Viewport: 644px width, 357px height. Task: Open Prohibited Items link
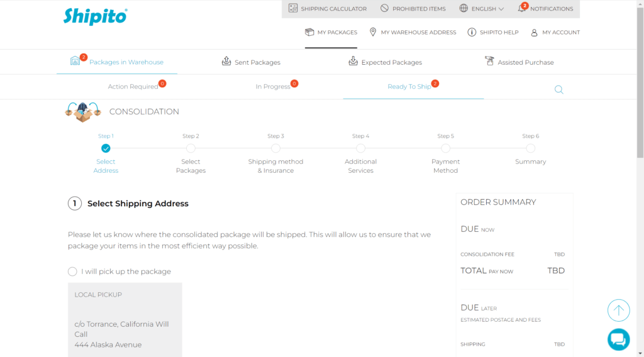coord(419,9)
